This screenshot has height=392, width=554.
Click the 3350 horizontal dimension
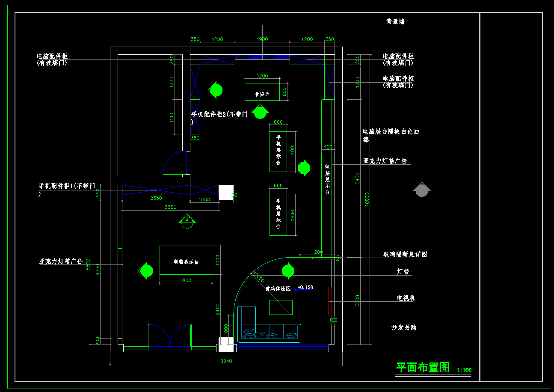click(x=170, y=207)
